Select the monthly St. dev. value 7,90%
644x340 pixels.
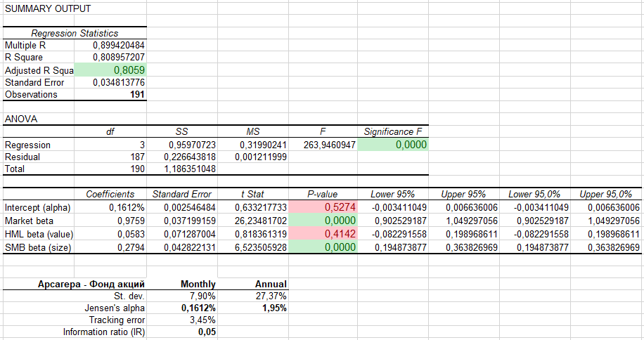[202, 296]
